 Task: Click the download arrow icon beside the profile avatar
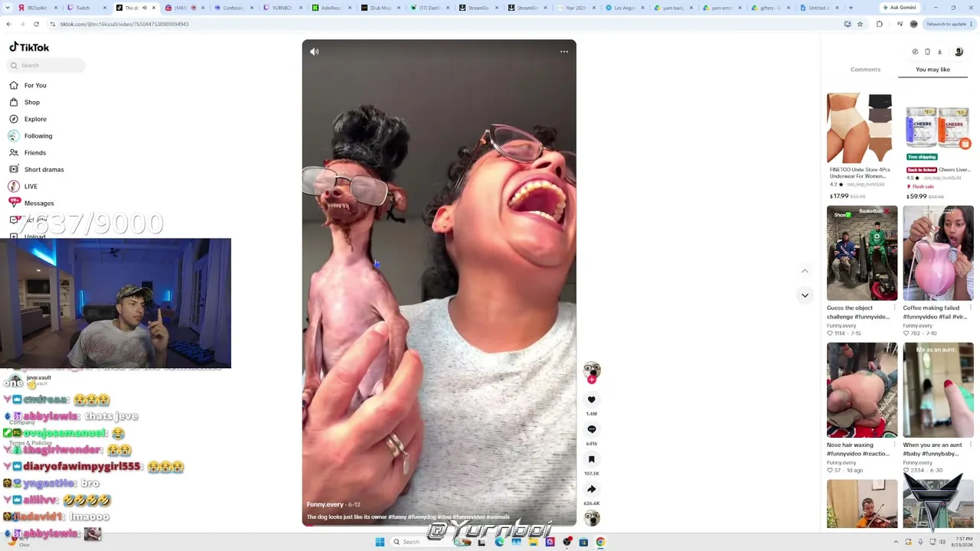click(x=939, y=52)
